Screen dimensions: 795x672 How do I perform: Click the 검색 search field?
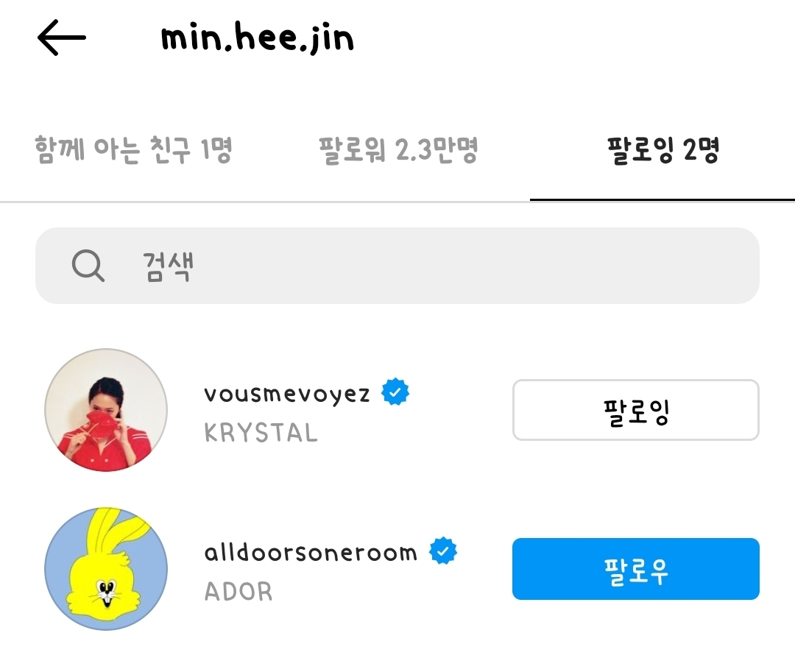pos(397,266)
